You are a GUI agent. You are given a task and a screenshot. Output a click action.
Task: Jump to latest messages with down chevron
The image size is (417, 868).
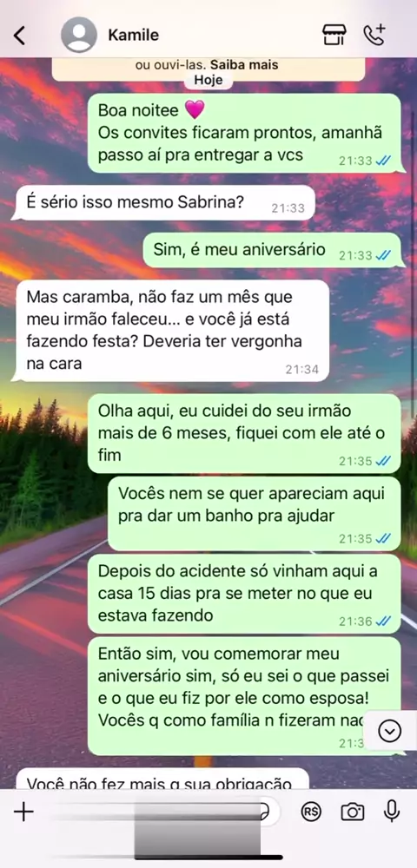(389, 732)
